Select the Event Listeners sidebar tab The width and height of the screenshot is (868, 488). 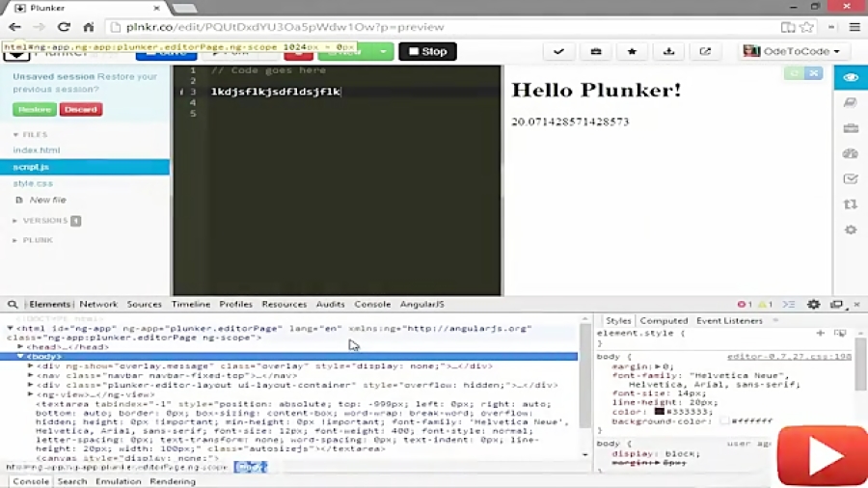729,321
